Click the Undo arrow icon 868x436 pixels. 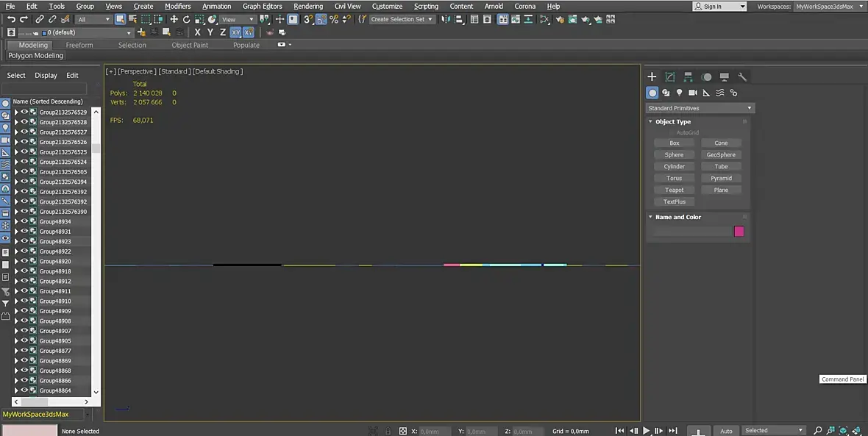click(11, 19)
